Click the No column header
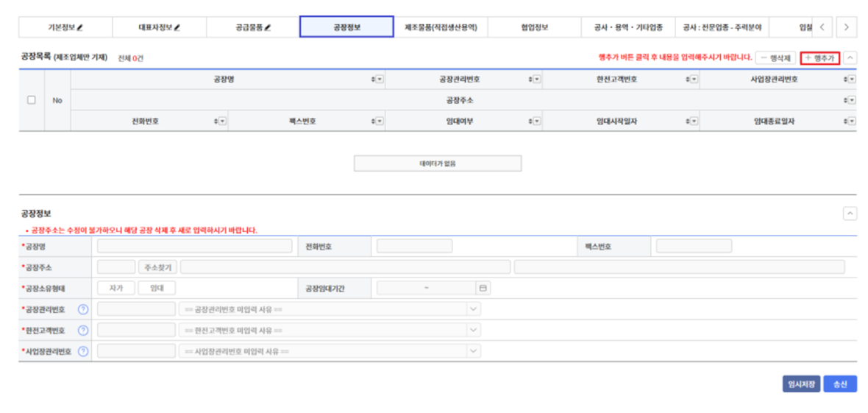Screen dimensions: 868x413 pyautogui.click(x=57, y=100)
